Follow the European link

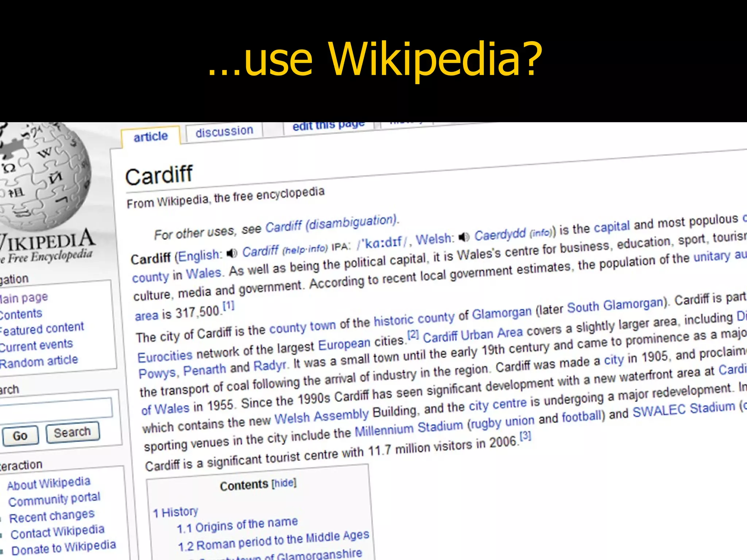pos(344,344)
